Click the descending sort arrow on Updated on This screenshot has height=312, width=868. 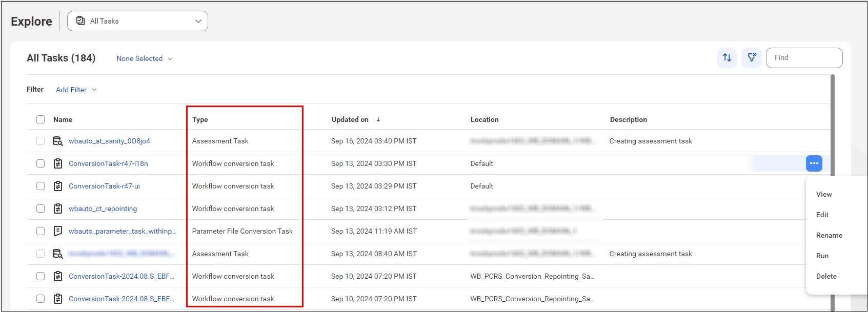tap(378, 119)
